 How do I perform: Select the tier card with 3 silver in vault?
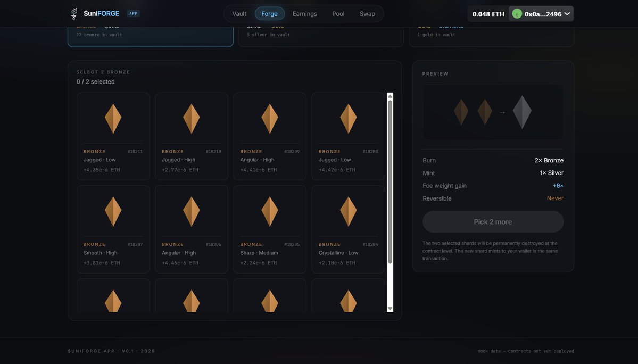pyautogui.click(x=321, y=37)
